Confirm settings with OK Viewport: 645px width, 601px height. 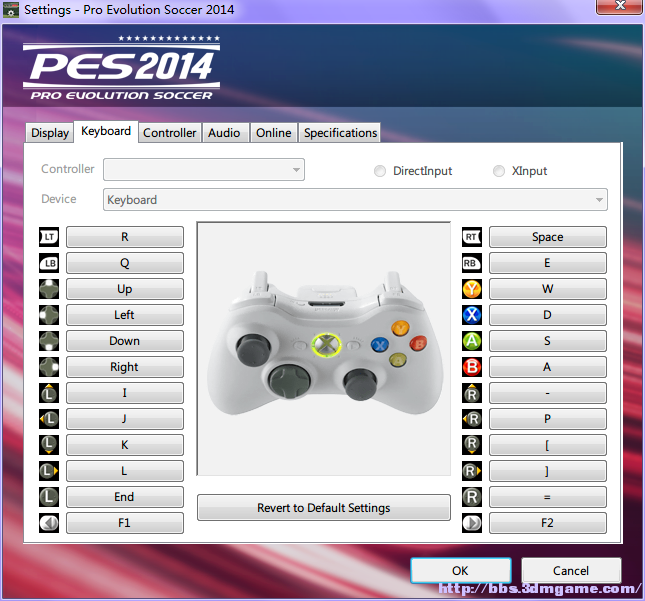461,571
